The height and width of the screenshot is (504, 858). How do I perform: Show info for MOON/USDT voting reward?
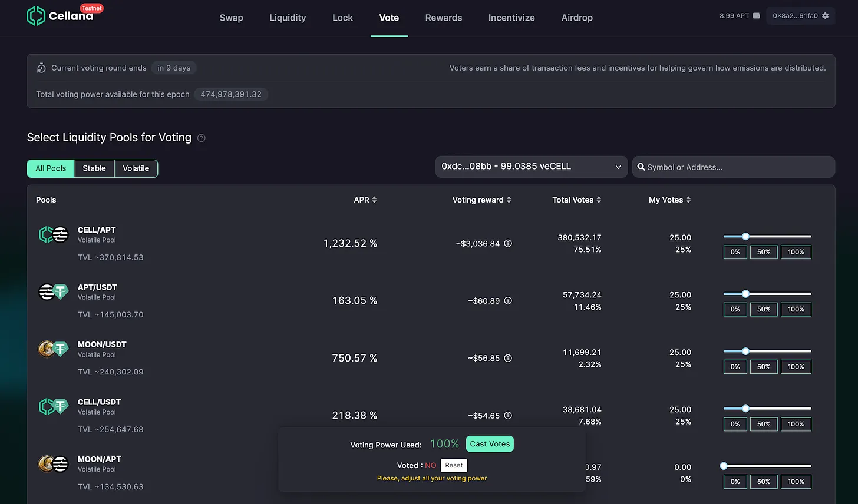coord(508,358)
